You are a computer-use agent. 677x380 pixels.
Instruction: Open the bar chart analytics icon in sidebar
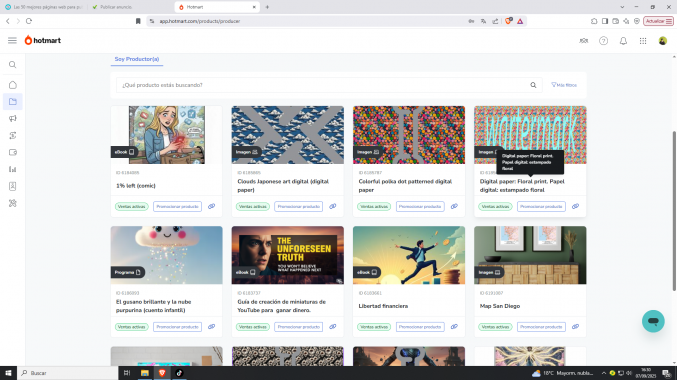[13, 169]
